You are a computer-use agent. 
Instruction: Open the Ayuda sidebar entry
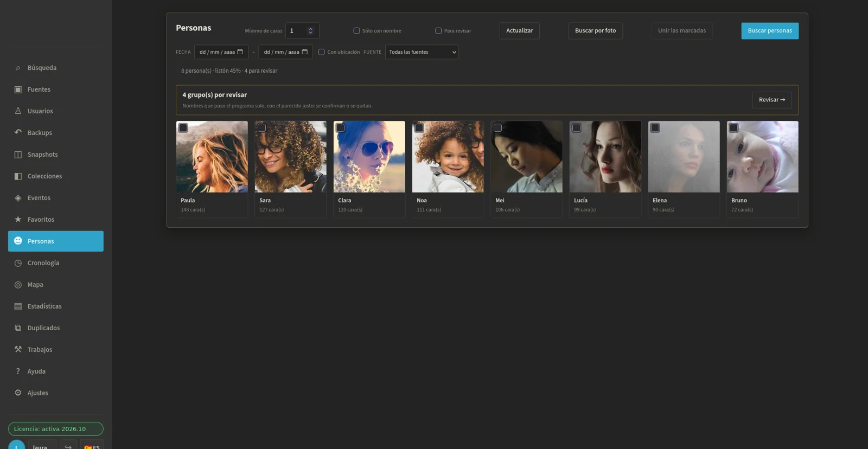[x=56, y=371]
